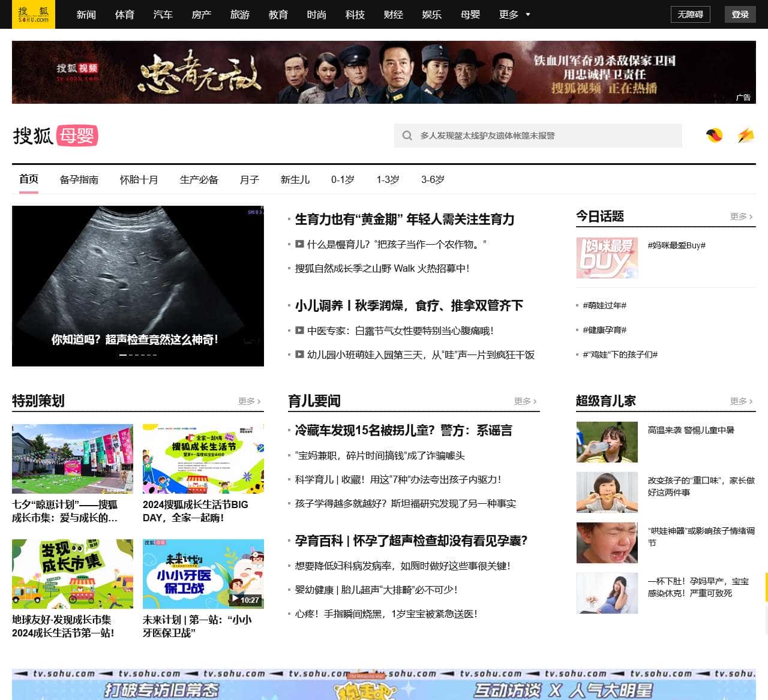Open topic #萌娃过年#
Viewport: 768px width, 700px height.
(x=604, y=305)
